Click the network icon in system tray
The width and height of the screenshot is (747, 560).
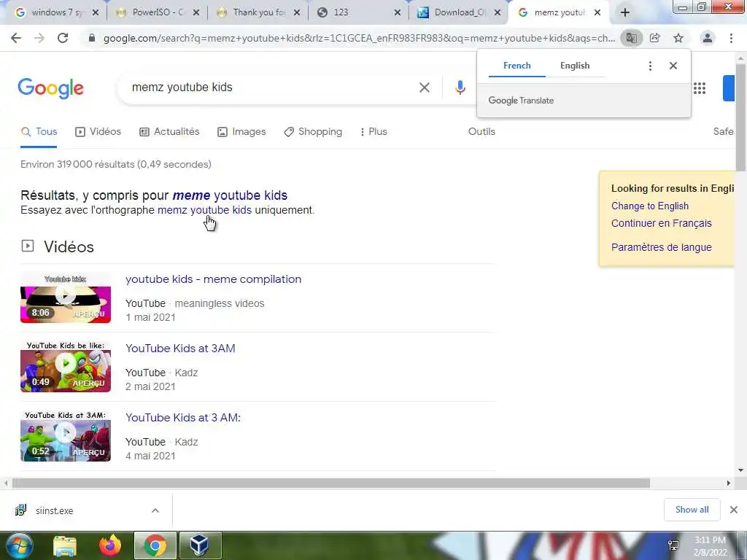tap(673, 545)
